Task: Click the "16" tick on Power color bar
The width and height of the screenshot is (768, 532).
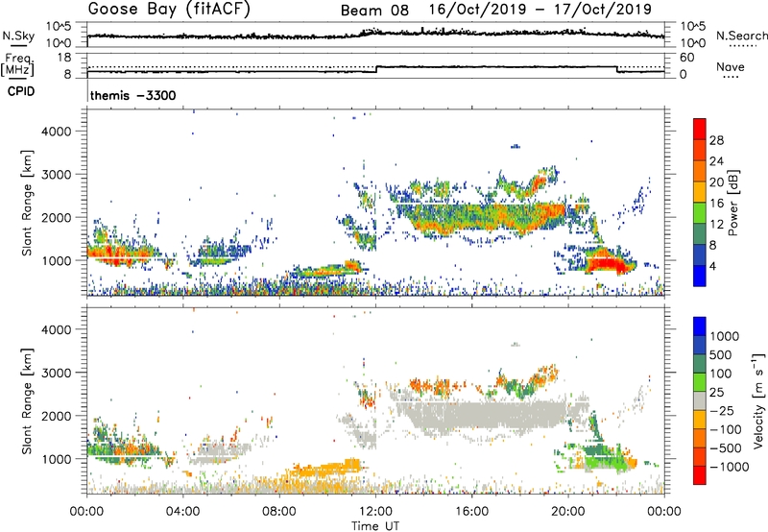Action: click(716, 204)
